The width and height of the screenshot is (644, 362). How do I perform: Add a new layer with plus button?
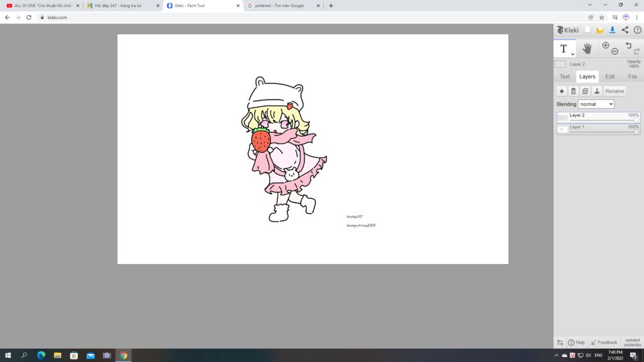[x=562, y=91]
